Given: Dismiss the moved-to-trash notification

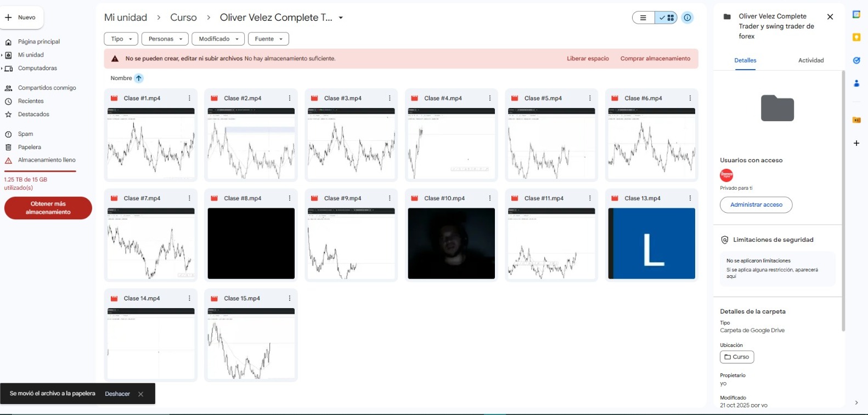Looking at the screenshot, I should pyautogui.click(x=141, y=394).
